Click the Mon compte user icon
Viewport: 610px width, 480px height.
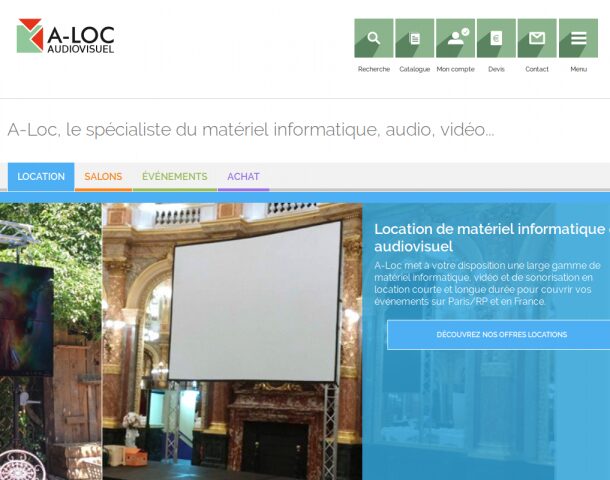point(455,39)
